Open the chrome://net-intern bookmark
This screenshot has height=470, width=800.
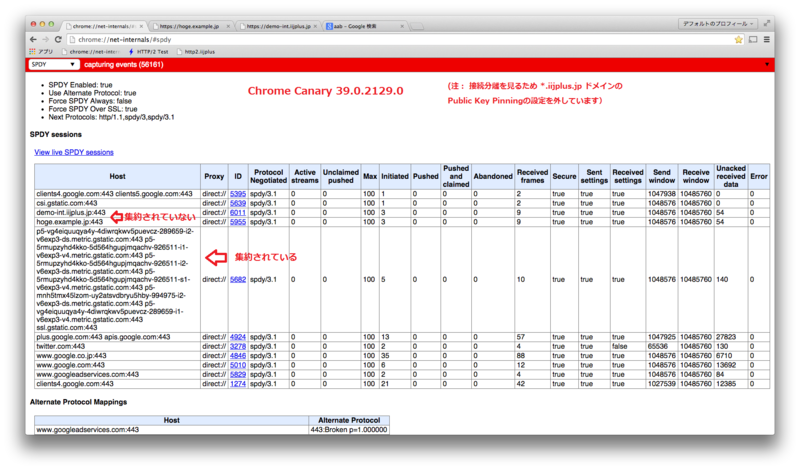point(90,52)
